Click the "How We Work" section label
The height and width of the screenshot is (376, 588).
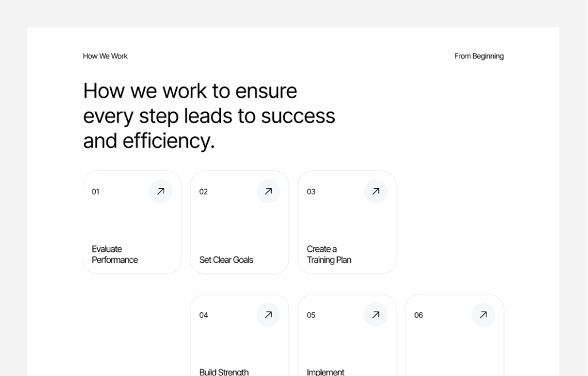click(105, 56)
